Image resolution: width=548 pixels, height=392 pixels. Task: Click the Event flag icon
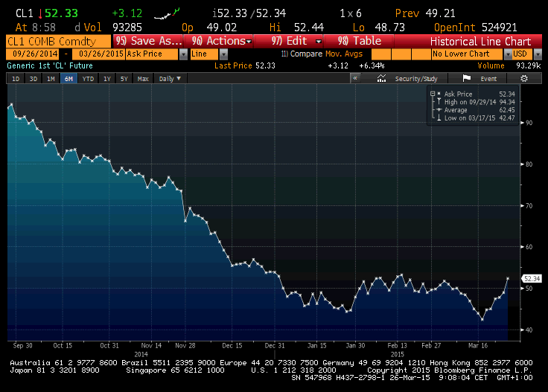click(x=467, y=79)
